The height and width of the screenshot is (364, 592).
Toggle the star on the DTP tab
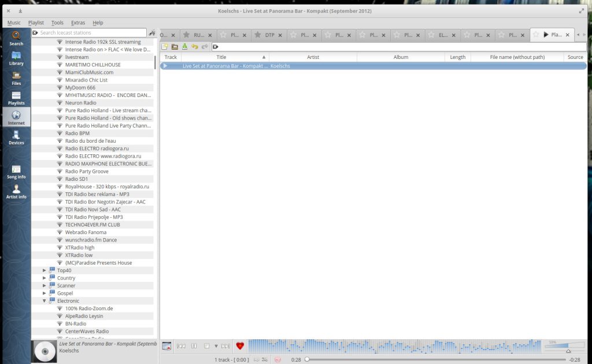pos(257,35)
